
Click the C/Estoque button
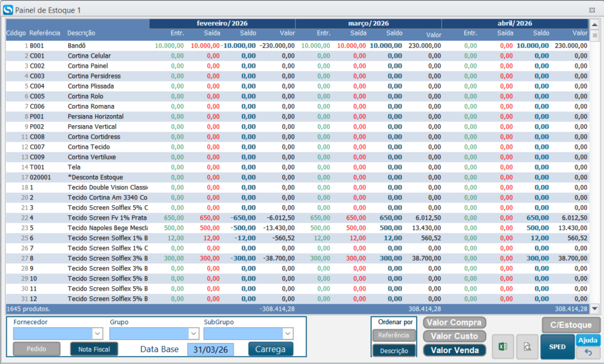point(570,325)
